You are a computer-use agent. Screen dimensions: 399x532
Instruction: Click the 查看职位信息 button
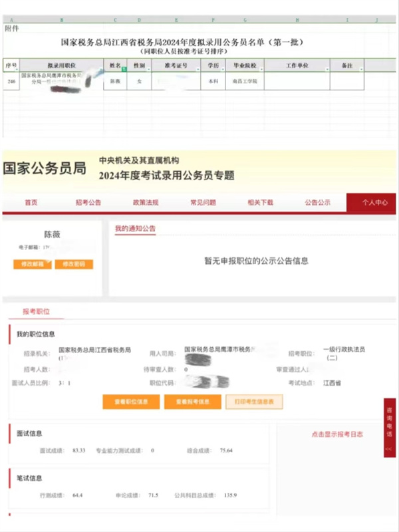coord(131,402)
